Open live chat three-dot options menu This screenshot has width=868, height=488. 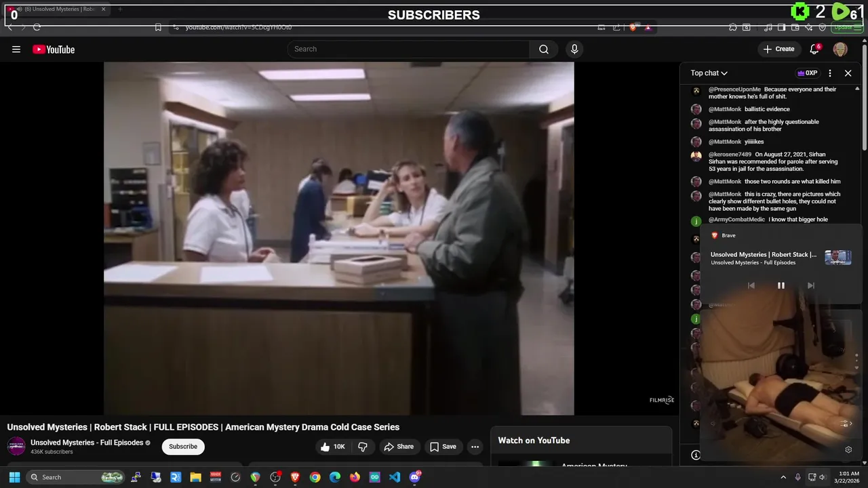[830, 73]
